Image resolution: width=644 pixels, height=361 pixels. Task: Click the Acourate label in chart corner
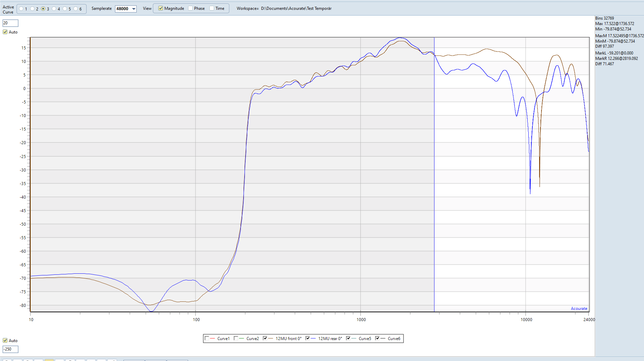point(579,309)
